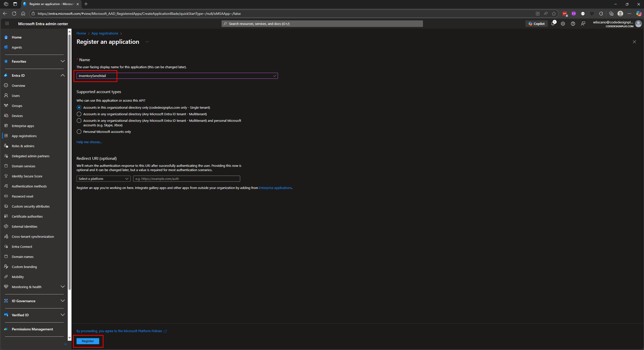View site information lock icon
Image resolution: width=644 pixels, height=350 pixels.
[33, 14]
